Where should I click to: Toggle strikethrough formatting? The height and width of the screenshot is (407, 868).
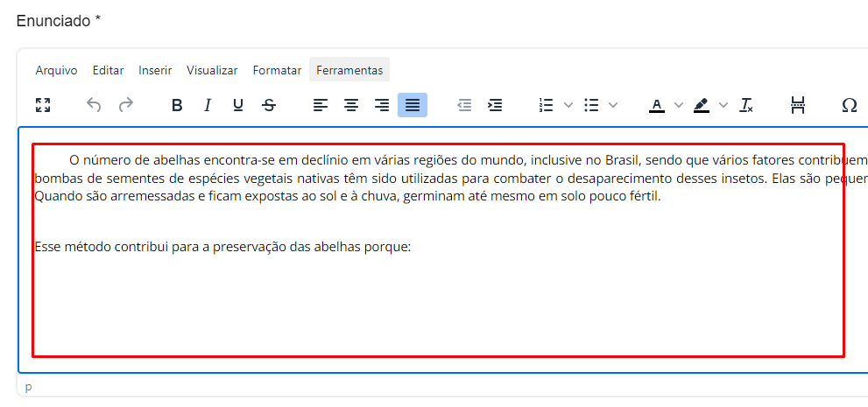tap(269, 105)
